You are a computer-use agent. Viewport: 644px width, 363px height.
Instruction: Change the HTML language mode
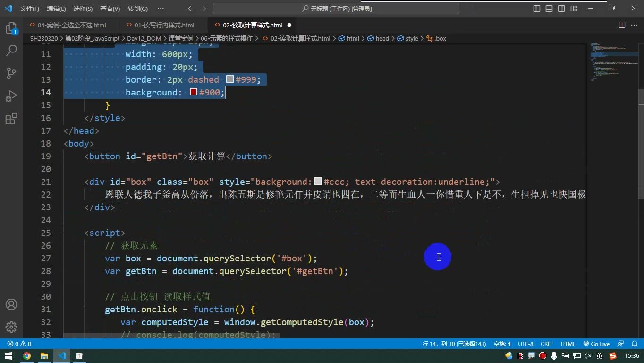(x=568, y=344)
